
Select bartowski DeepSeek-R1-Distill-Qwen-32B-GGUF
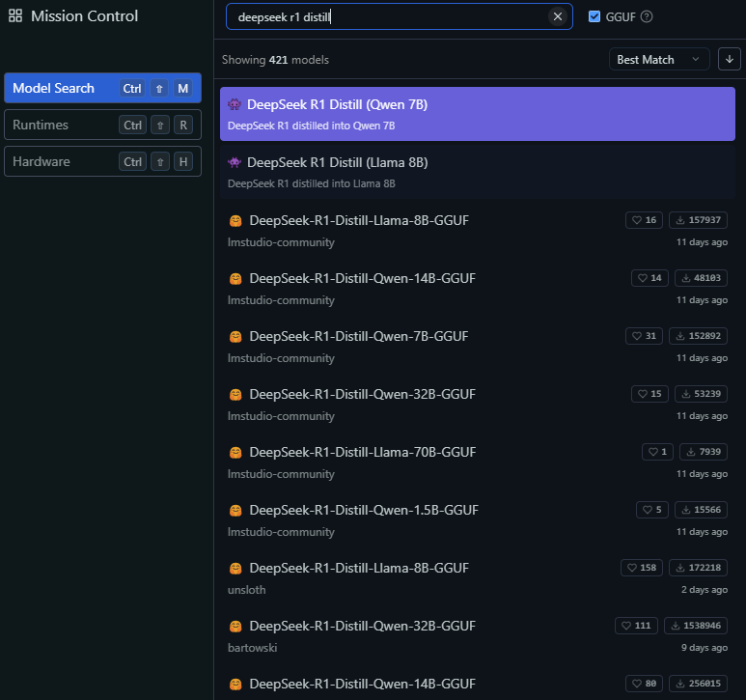tap(477, 636)
